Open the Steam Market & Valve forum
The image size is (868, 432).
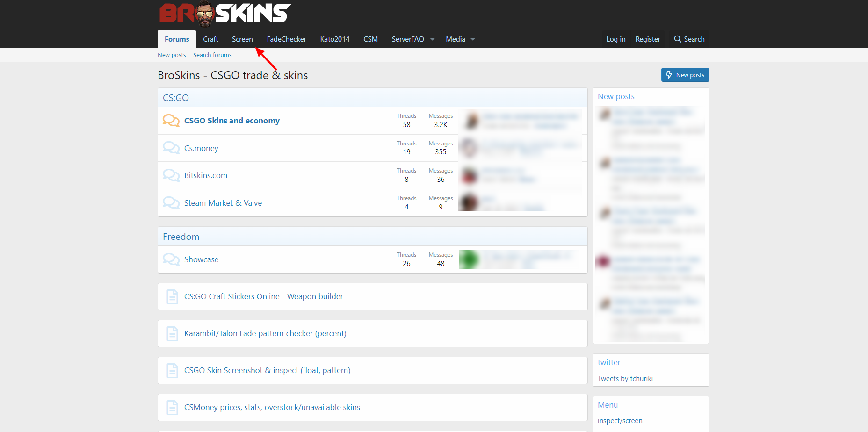223,203
